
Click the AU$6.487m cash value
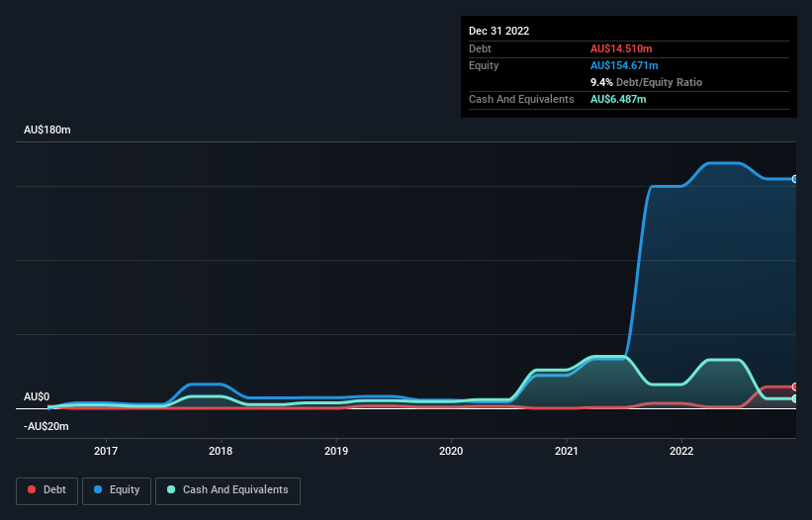[618, 99]
